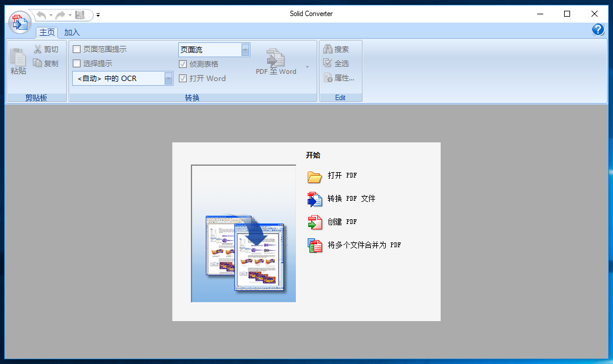This screenshot has width=613, height=364.
Task: Expand the <自动> 中的 OCR dropdown
Action: point(169,79)
